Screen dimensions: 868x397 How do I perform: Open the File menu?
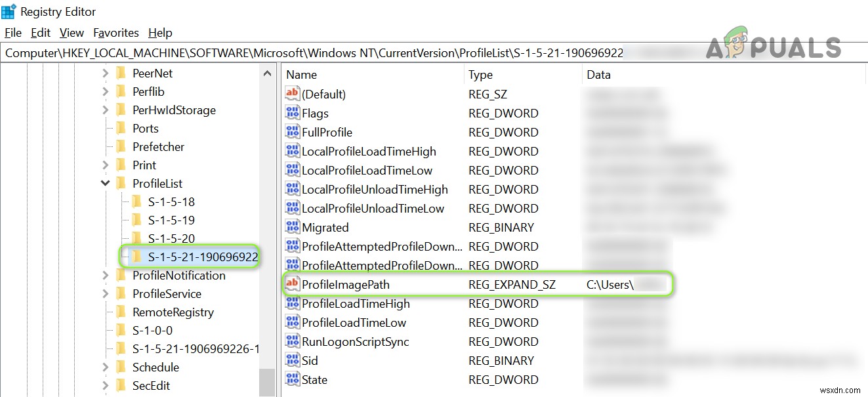click(x=13, y=33)
